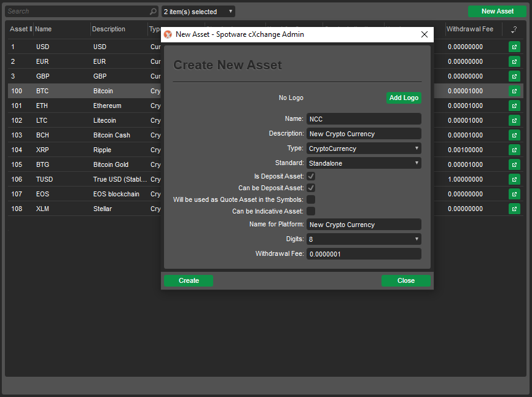Click the Description input field
The width and height of the screenshot is (532, 397).
pyautogui.click(x=364, y=134)
